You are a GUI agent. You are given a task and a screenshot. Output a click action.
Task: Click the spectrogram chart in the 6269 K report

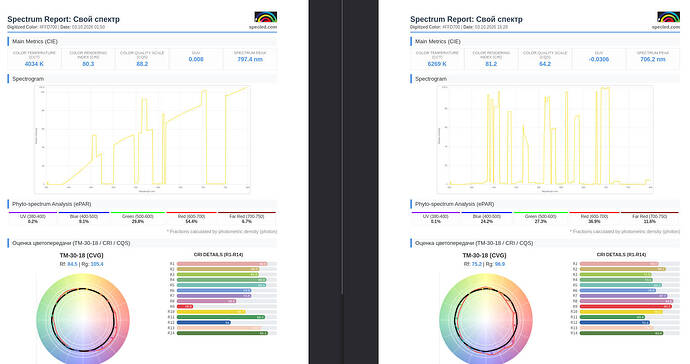(x=545, y=139)
